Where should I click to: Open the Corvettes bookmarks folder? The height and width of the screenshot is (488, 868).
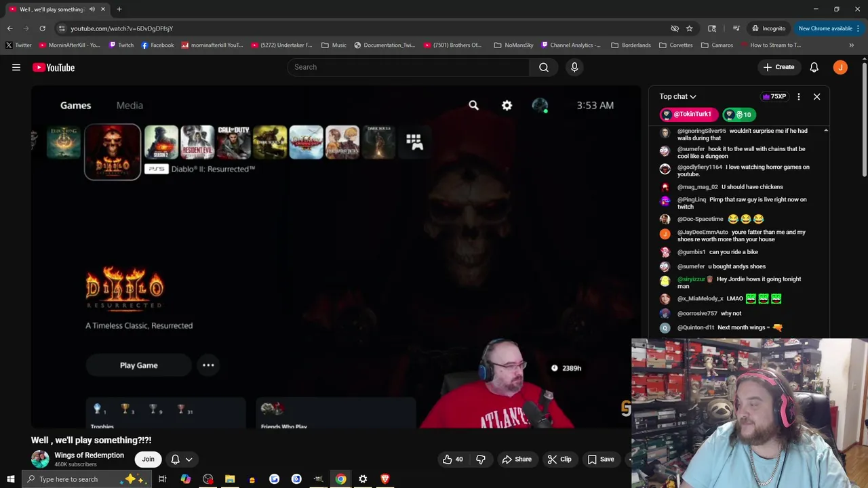tap(675, 45)
